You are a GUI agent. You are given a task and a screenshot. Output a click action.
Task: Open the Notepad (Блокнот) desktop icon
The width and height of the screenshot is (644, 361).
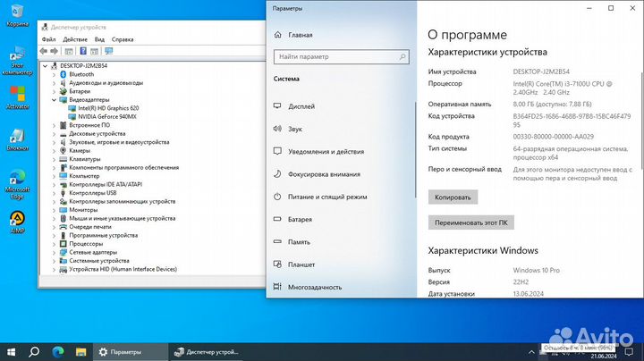[17, 139]
